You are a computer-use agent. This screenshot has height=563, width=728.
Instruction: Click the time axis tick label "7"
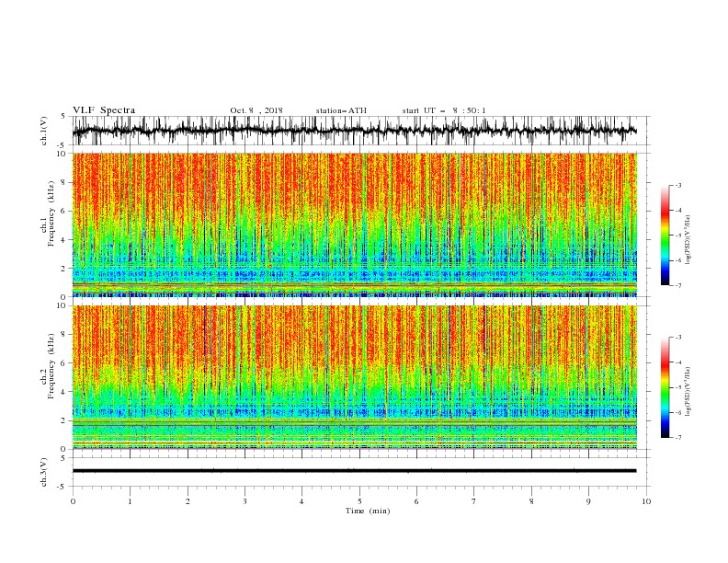(x=473, y=501)
